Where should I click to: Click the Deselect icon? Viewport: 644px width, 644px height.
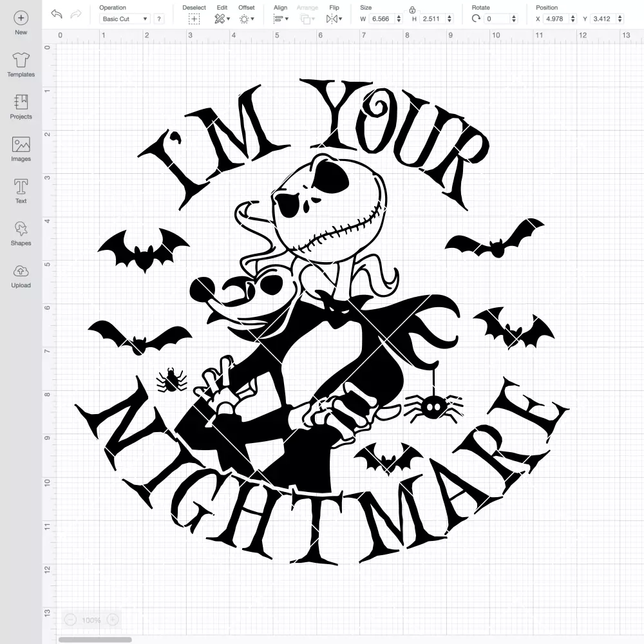194,19
